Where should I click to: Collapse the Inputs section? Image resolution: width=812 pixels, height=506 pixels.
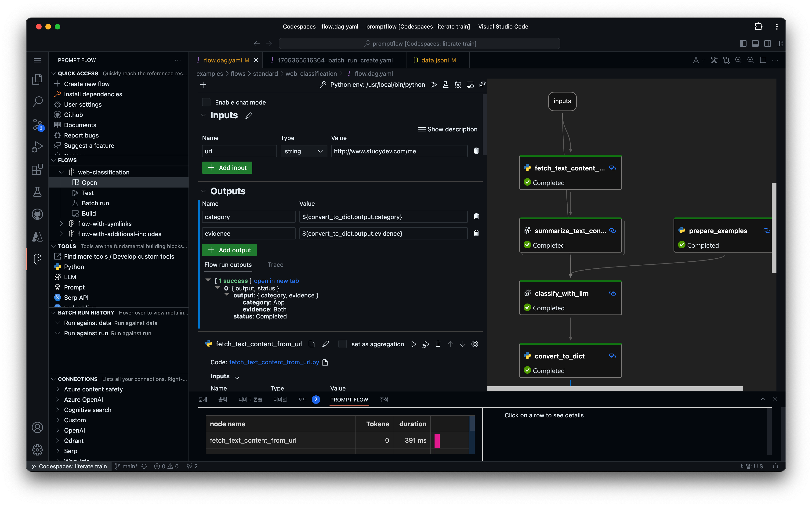203,115
